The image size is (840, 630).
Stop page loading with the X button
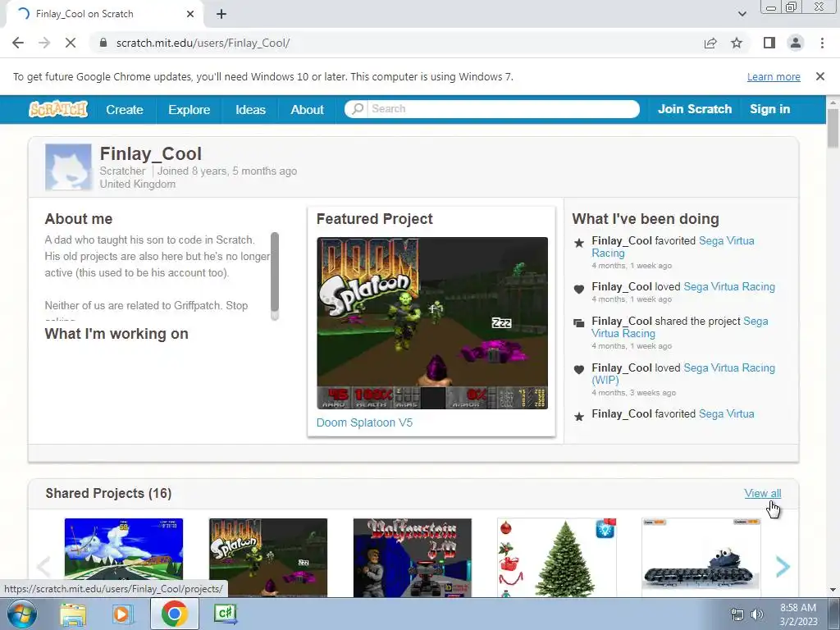71,43
